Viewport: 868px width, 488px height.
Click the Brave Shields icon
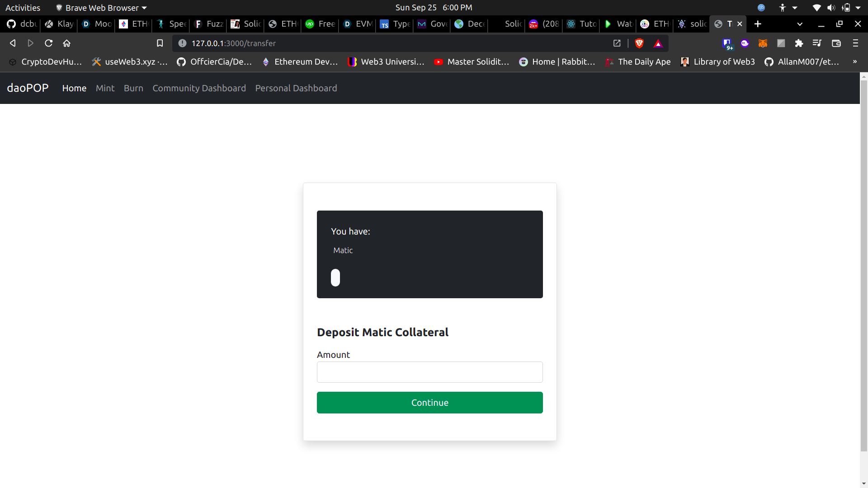[x=639, y=43]
